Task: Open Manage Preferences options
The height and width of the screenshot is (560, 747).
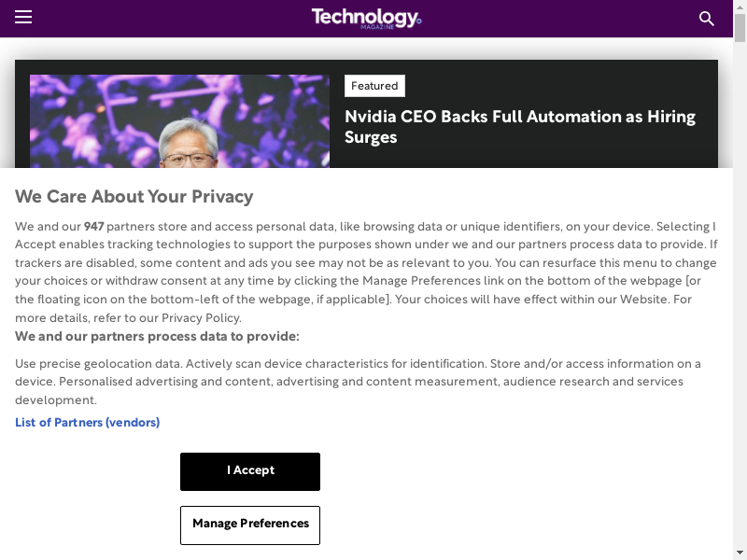Action: (x=250, y=525)
